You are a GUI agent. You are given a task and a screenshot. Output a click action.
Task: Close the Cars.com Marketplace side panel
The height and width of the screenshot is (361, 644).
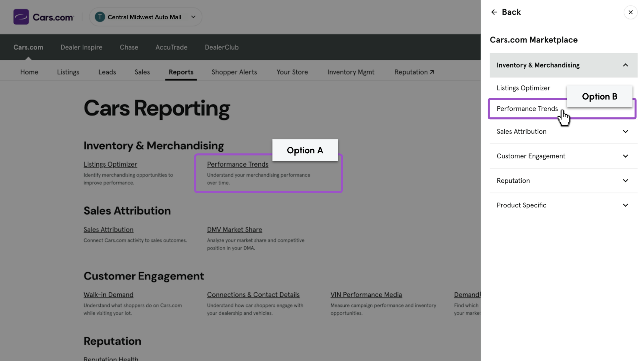pos(630,12)
